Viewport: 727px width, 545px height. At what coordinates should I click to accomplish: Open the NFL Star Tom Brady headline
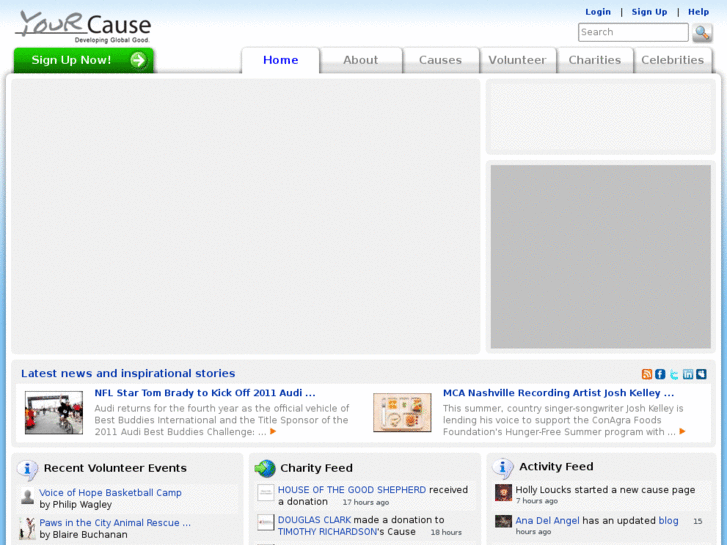click(205, 393)
